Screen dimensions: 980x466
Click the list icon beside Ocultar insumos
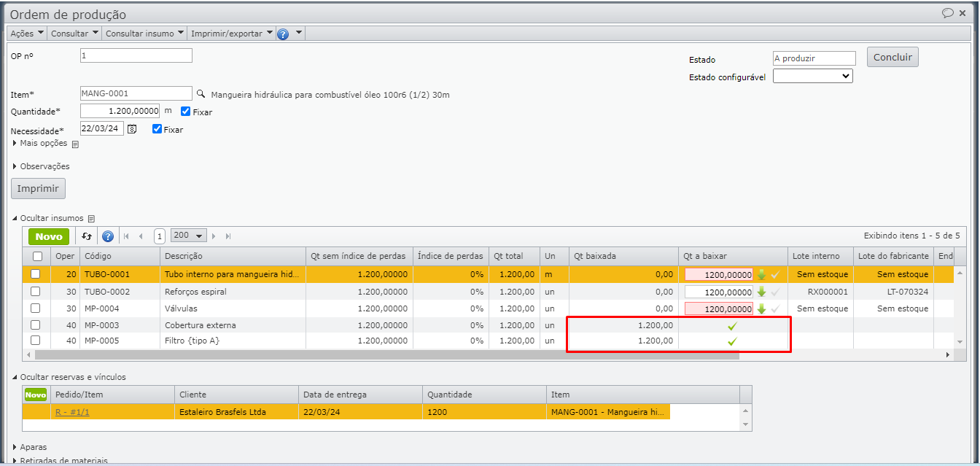point(91,219)
